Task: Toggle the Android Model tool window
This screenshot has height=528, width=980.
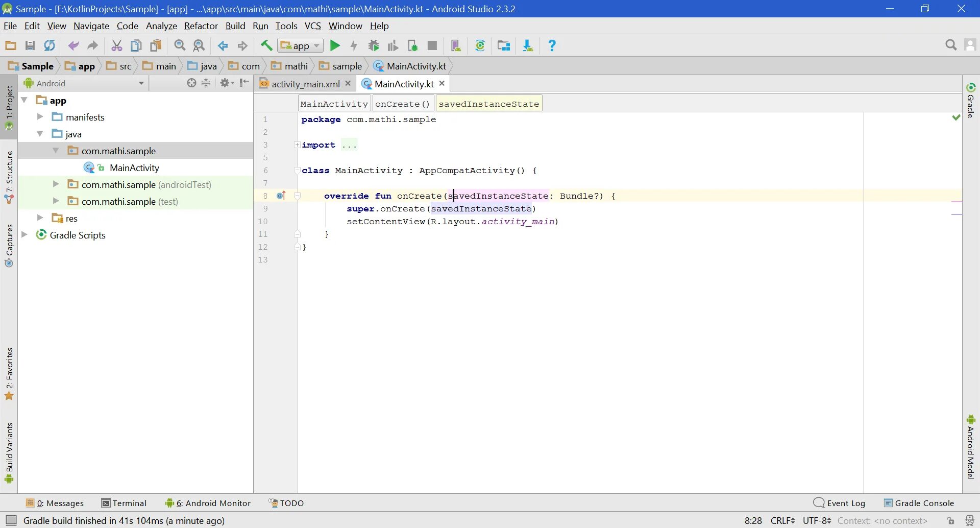Action: pyautogui.click(x=971, y=447)
